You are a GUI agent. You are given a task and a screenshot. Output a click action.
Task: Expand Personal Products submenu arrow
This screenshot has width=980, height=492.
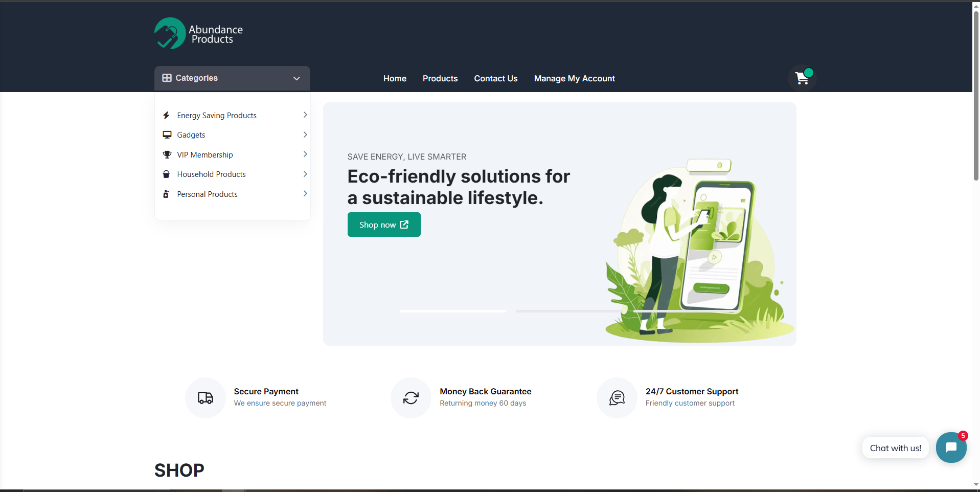(305, 194)
